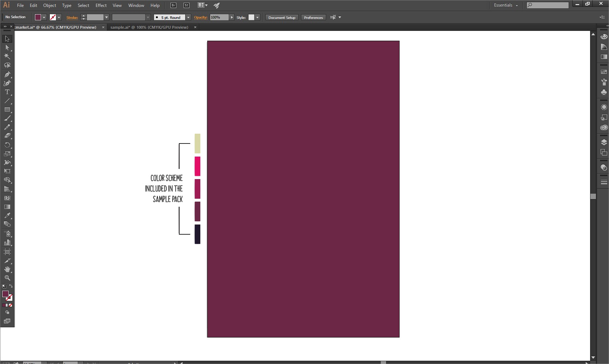
Task: Expand the stroke weight dropdown
Action: coord(107,17)
